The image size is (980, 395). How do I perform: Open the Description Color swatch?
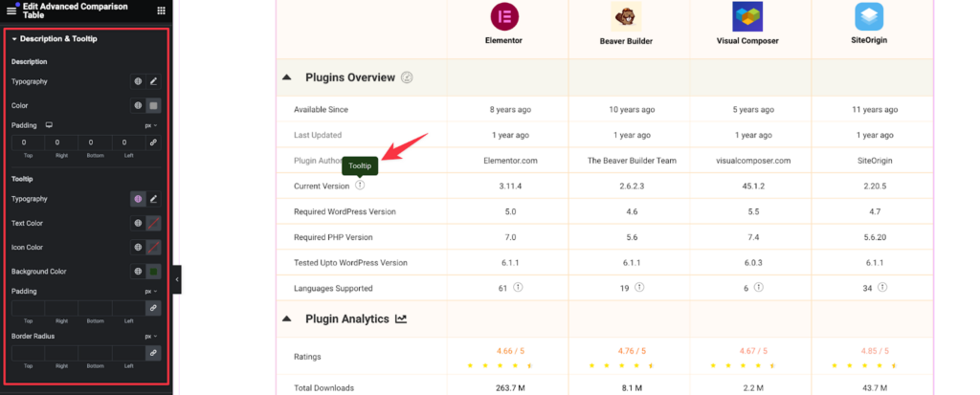(153, 105)
